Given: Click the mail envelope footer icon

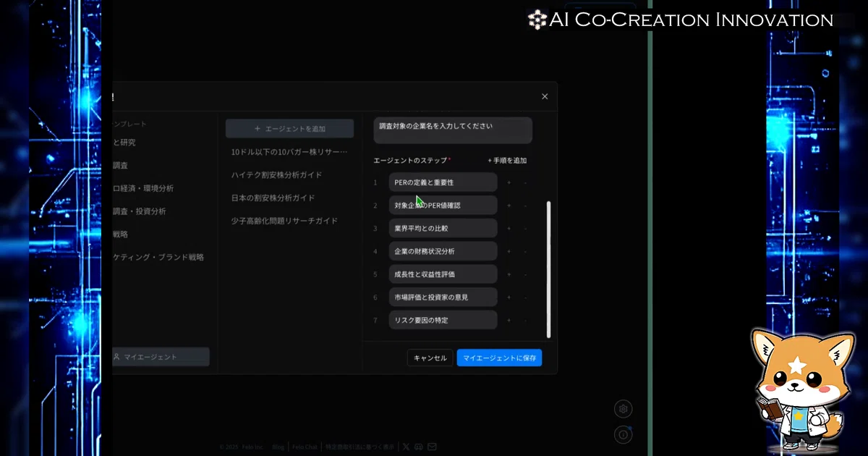Looking at the screenshot, I should pos(432,447).
